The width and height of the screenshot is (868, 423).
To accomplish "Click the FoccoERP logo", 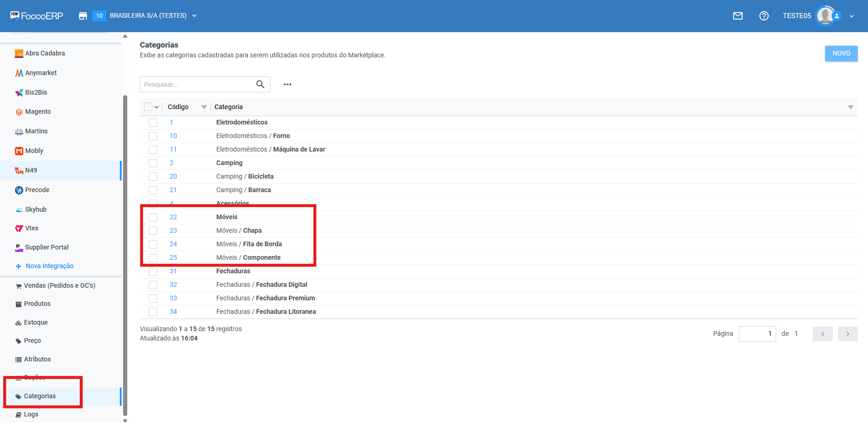I will pyautogui.click(x=37, y=16).
